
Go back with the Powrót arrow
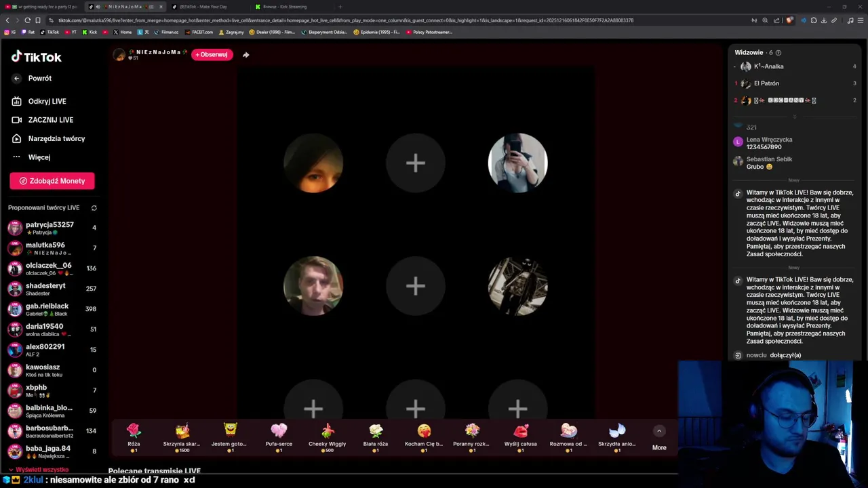[16, 79]
